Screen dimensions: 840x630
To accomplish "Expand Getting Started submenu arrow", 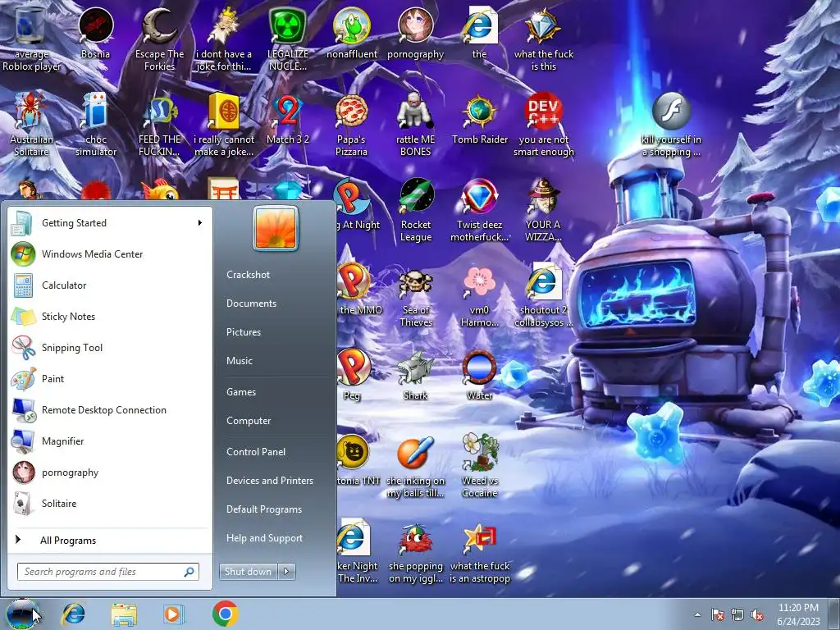I will [200, 223].
